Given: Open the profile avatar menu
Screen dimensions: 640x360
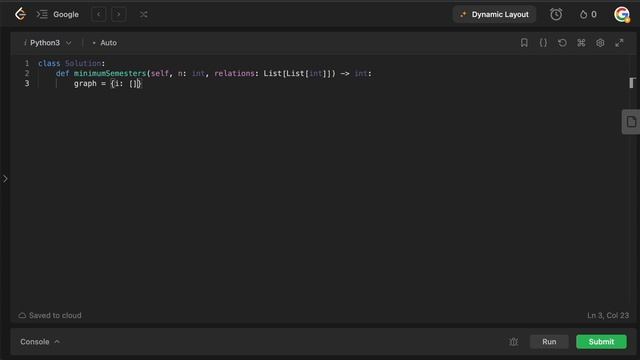Looking at the screenshot, I should point(622,14).
